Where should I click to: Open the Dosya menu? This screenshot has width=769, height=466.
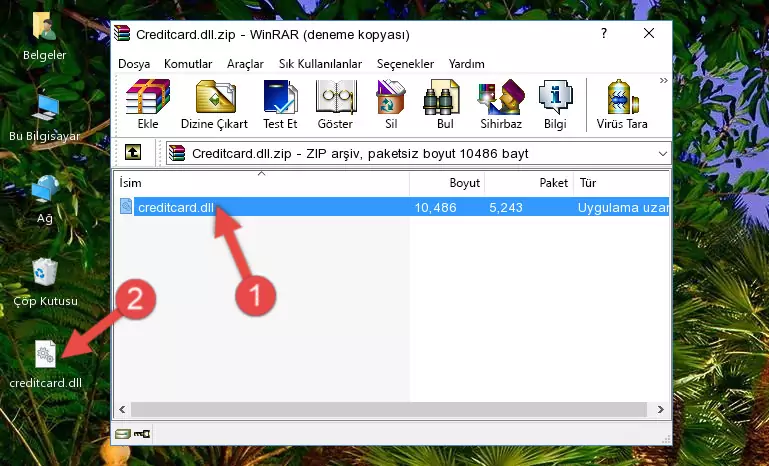tap(134, 64)
